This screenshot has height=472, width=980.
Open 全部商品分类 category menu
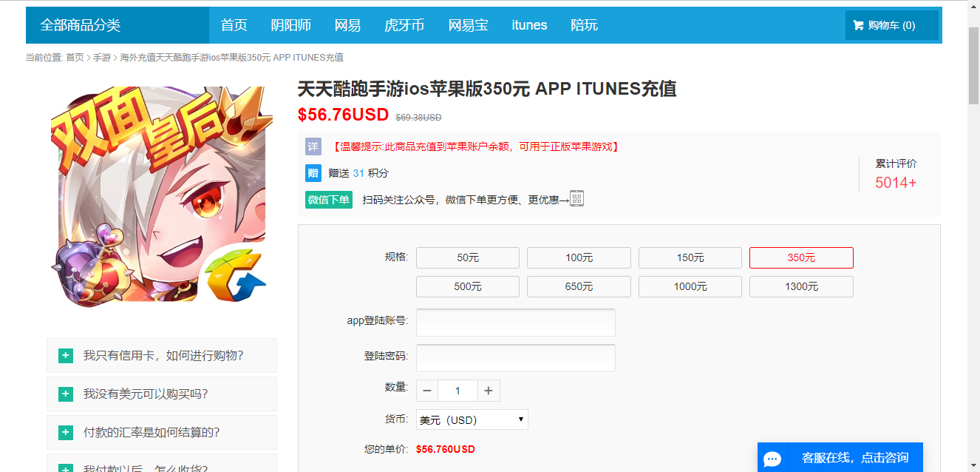point(81,25)
